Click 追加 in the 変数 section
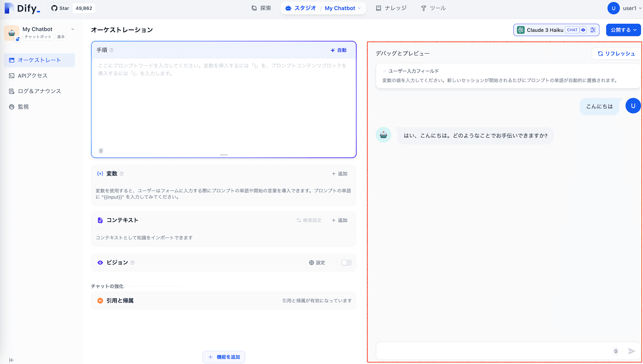 click(x=340, y=174)
